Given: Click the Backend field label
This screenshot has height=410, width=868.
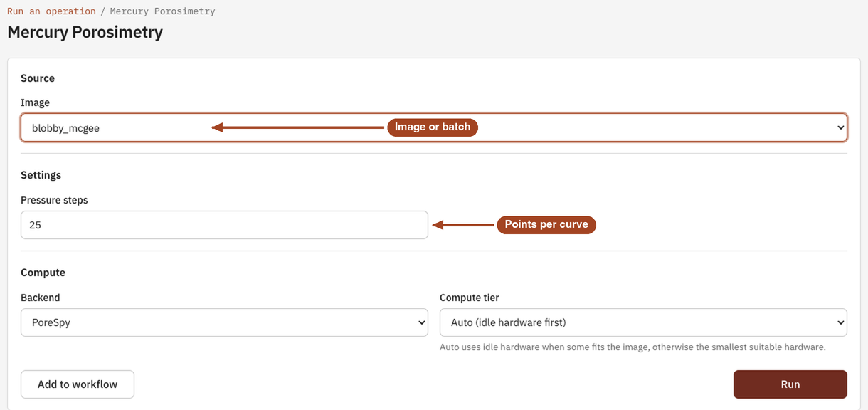Looking at the screenshot, I should 41,298.
